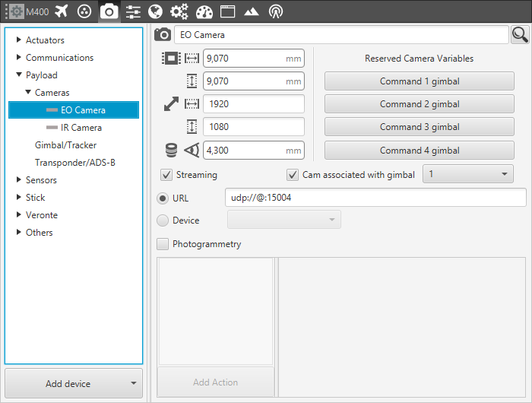The height and width of the screenshot is (403, 532).
Task: Open the globe navigation settings icon
Action: coord(156,11)
